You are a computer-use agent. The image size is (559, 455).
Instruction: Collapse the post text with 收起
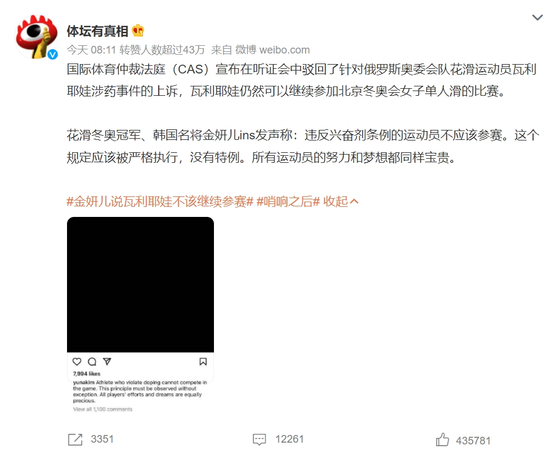pyautogui.click(x=340, y=202)
